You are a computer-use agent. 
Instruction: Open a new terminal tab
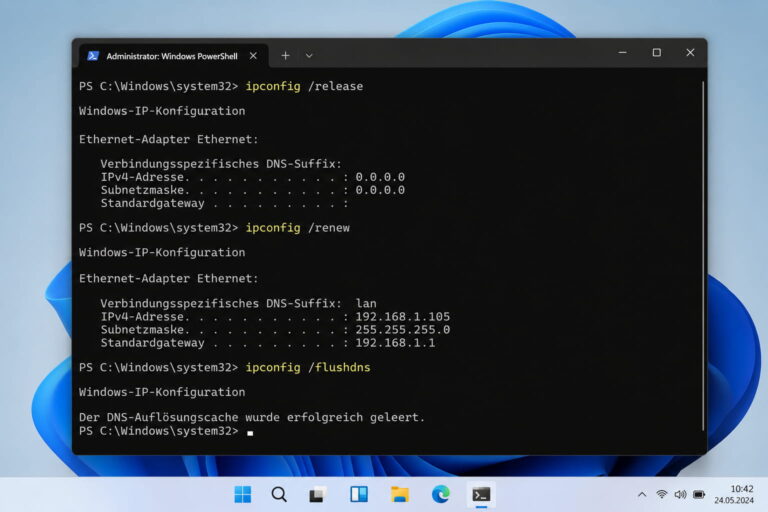click(286, 56)
